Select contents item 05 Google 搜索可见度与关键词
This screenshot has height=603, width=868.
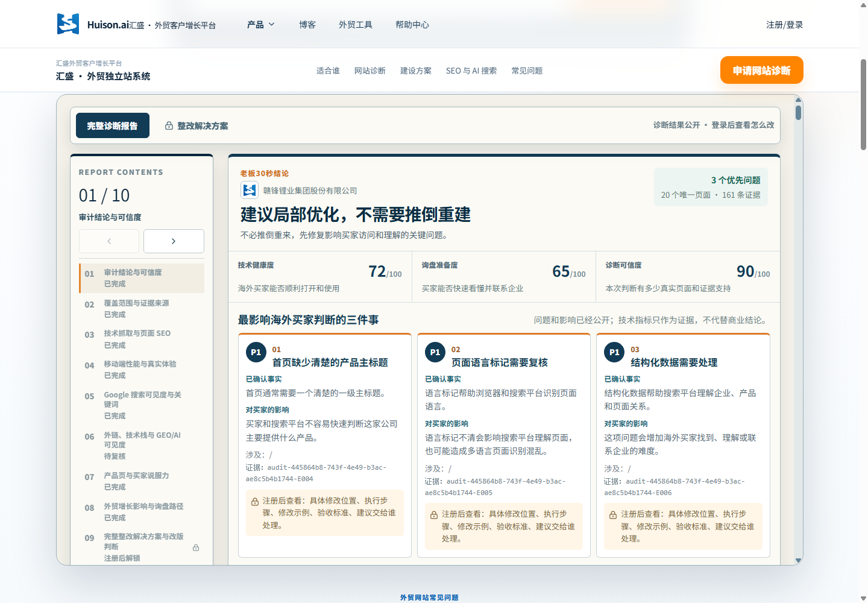point(142,405)
